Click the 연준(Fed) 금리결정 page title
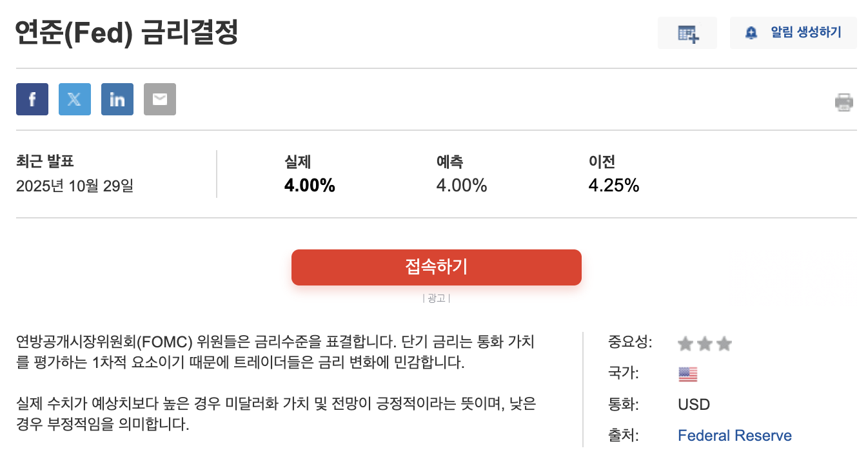Viewport: 868px width, 464px height. click(127, 33)
